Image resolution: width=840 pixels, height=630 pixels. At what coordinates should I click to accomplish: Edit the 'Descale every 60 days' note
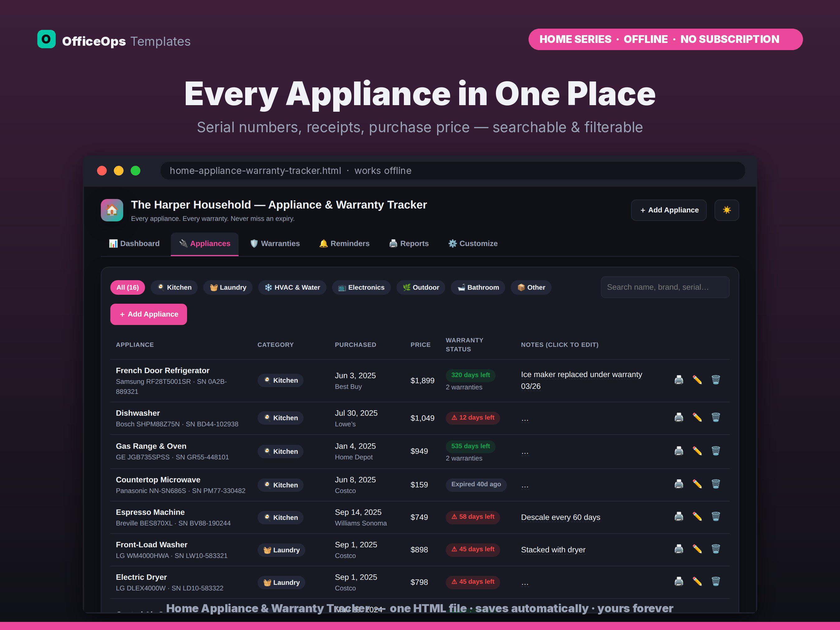(561, 517)
